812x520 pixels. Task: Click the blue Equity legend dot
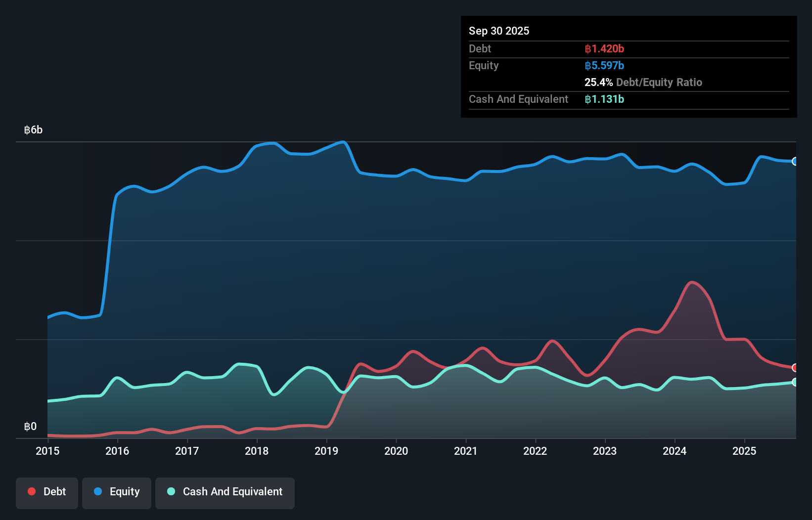pyautogui.click(x=99, y=491)
